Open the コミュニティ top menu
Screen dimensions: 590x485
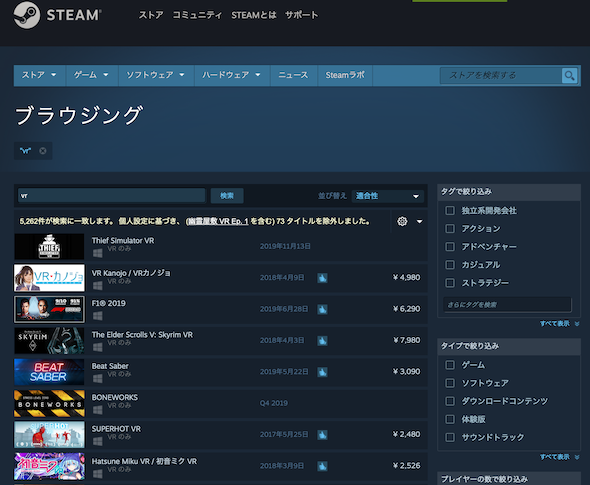[197, 15]
